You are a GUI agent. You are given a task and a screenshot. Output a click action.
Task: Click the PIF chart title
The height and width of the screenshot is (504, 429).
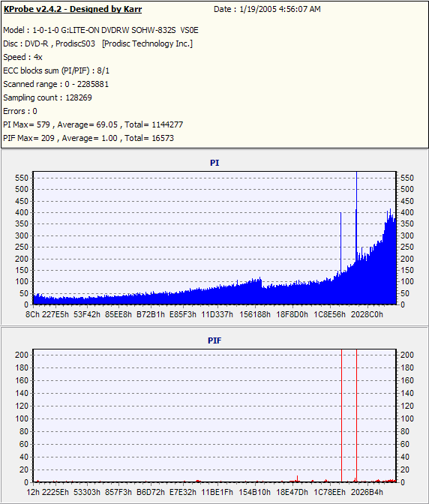coord(214,340)
